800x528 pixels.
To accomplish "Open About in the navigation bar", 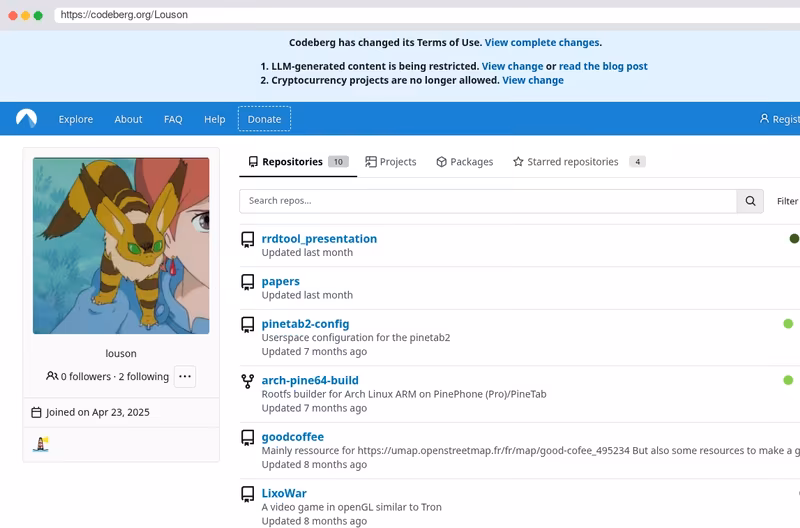I will pos(128,119).
